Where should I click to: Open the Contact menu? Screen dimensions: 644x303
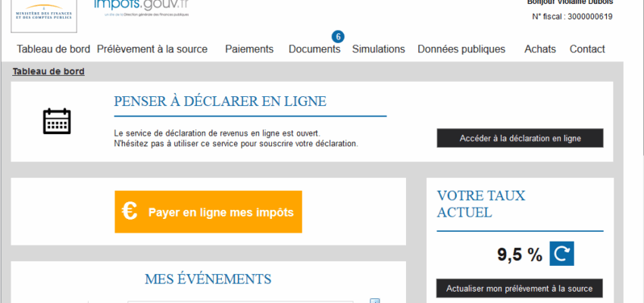click(x=587, y=49)
